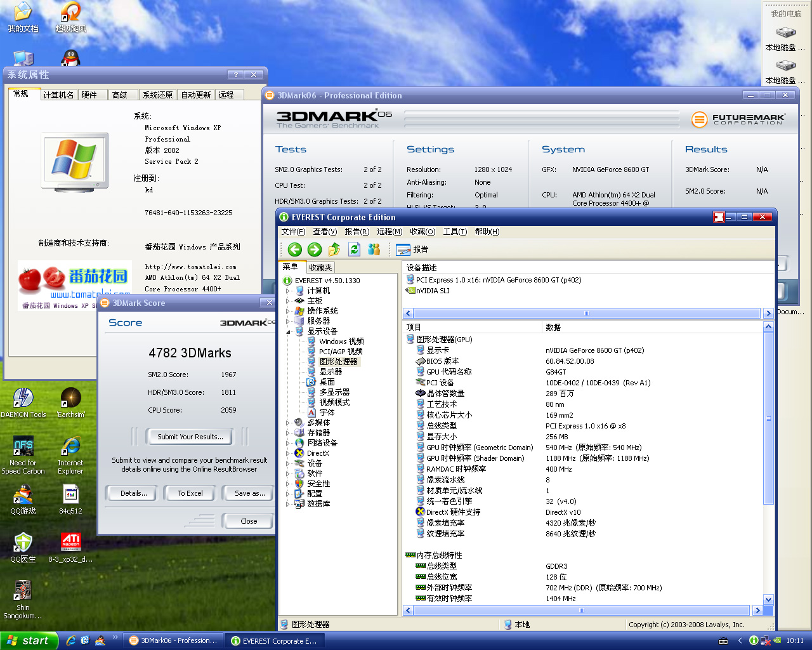Open the 报告(R) menu in EVEREST
The height and width of the screenshot is (650, 812).
(357, 232)
